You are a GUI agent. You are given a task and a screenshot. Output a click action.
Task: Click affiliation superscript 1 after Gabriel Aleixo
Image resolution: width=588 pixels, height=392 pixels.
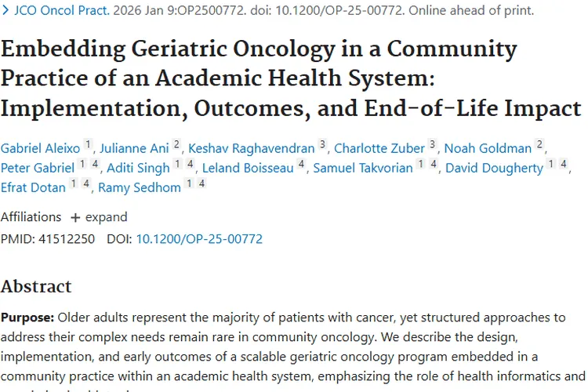click(88, 145)
